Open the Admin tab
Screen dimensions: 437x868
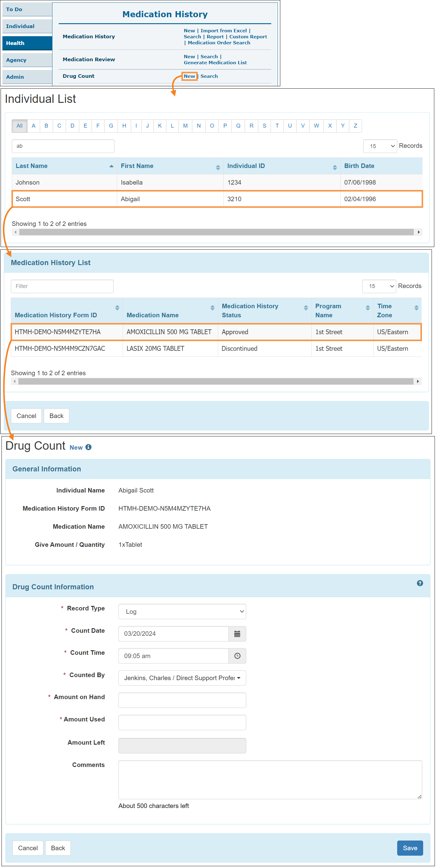[x=27, y=77]
